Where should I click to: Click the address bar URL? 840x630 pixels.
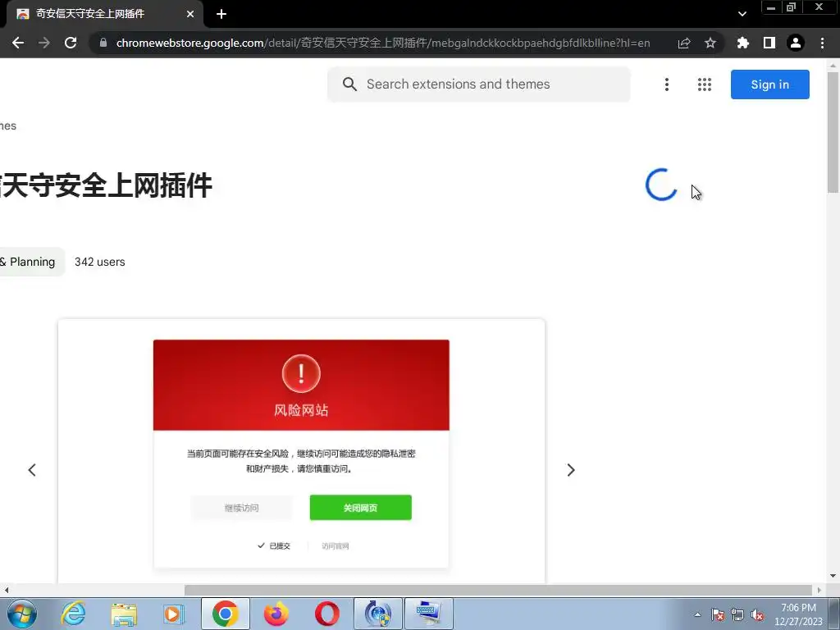[x=383, y=43]
